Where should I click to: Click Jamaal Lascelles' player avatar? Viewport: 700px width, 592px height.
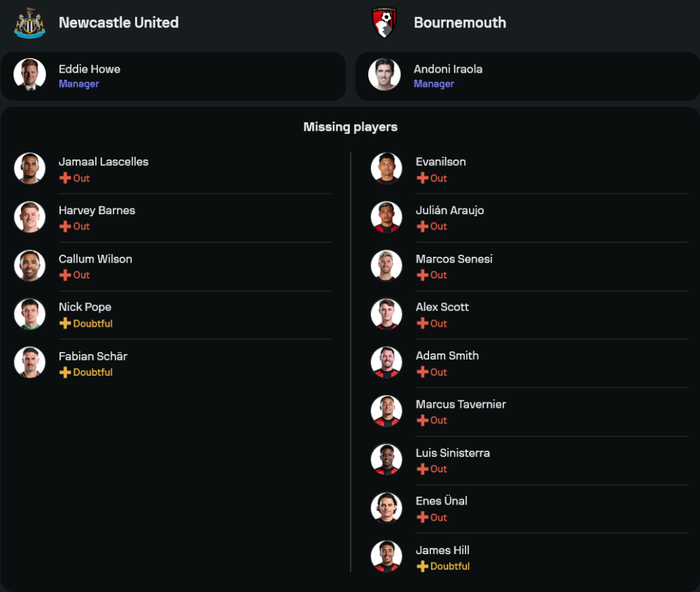(x=29, y=169)
